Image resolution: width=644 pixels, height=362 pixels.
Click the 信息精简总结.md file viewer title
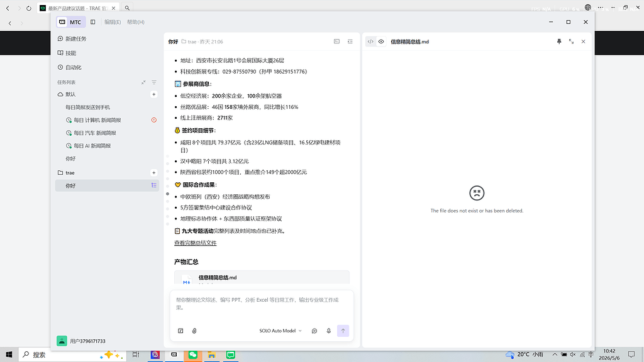click(x=409, y=42)
